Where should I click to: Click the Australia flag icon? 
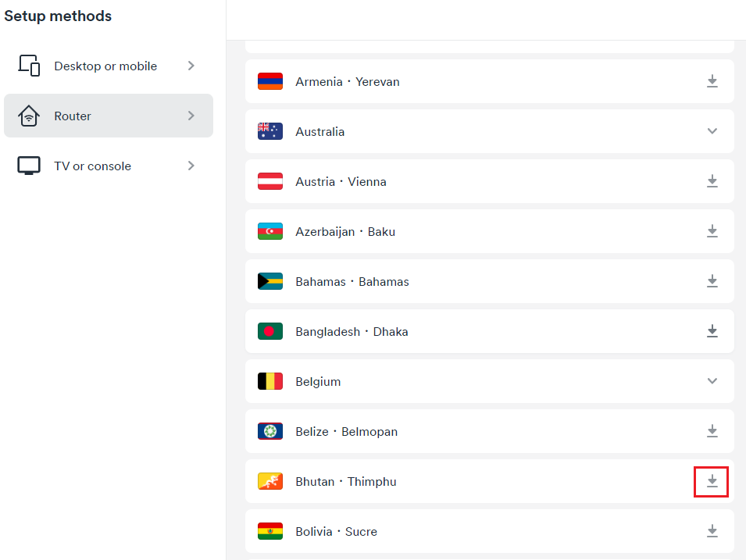pyautogui.click(x=270, y=131)
